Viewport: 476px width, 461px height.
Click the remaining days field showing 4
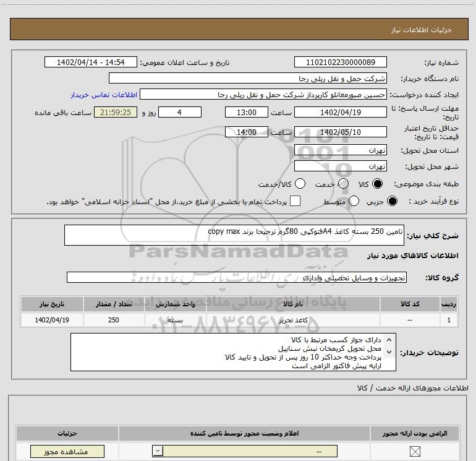pos(180,112)
